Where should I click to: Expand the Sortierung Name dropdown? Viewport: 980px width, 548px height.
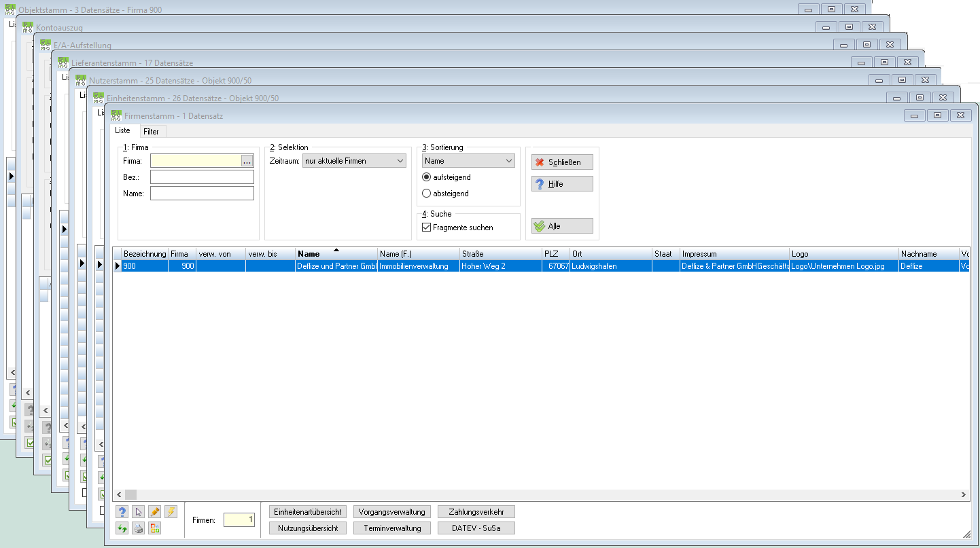(x=468, y=161)
